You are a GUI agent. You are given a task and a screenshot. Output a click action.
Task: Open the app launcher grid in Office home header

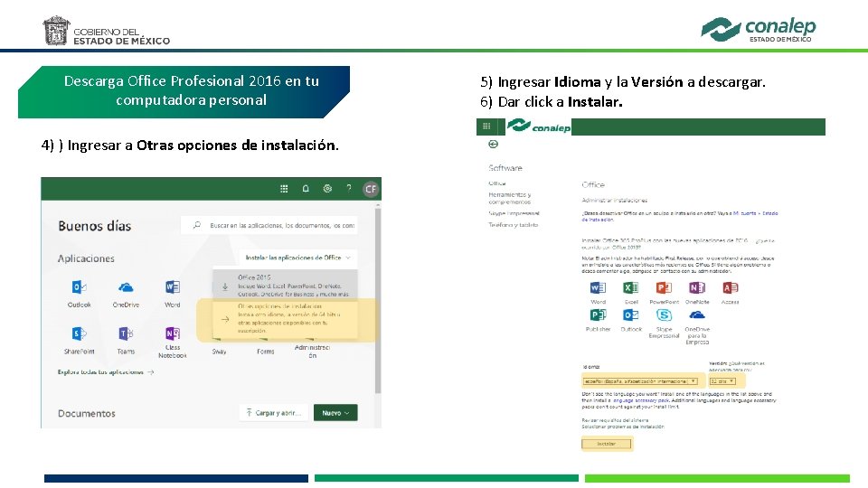point(284,189)
